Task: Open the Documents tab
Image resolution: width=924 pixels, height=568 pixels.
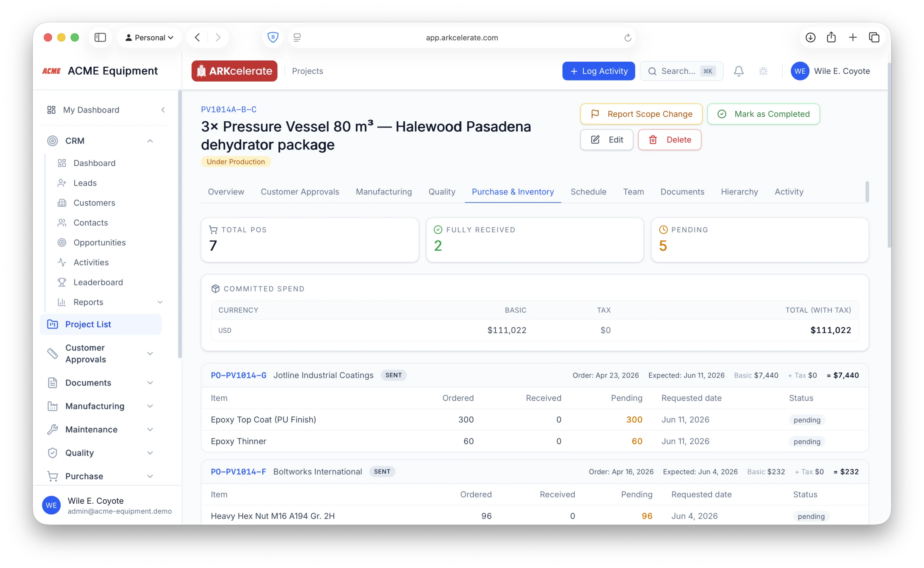Action: 682,192
